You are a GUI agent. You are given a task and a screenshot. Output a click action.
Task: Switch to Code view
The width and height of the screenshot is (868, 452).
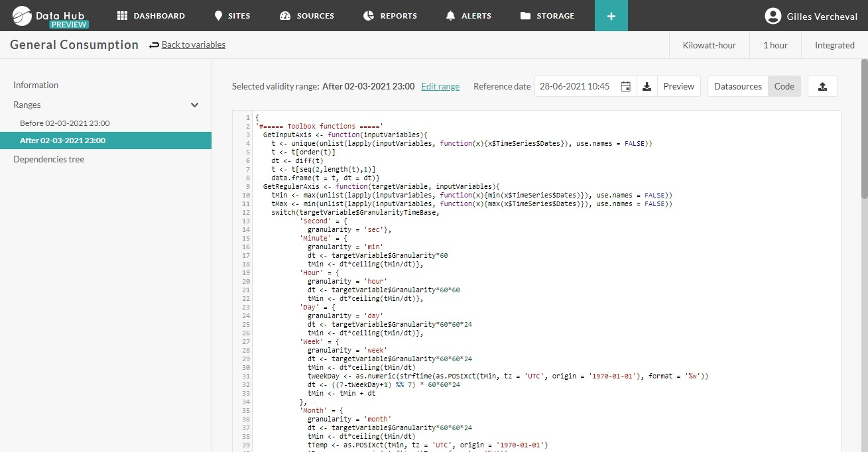click(x=784, y=86)
